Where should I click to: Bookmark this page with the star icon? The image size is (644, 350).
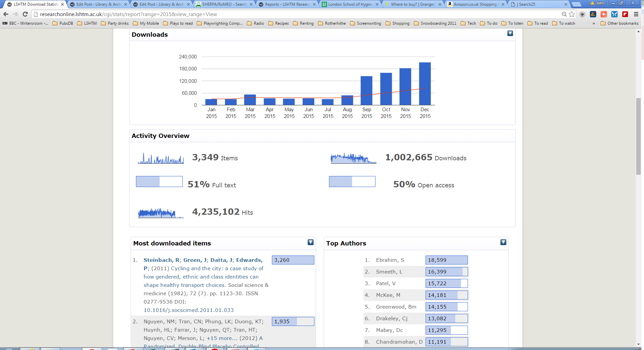click(x=572, y=14)
